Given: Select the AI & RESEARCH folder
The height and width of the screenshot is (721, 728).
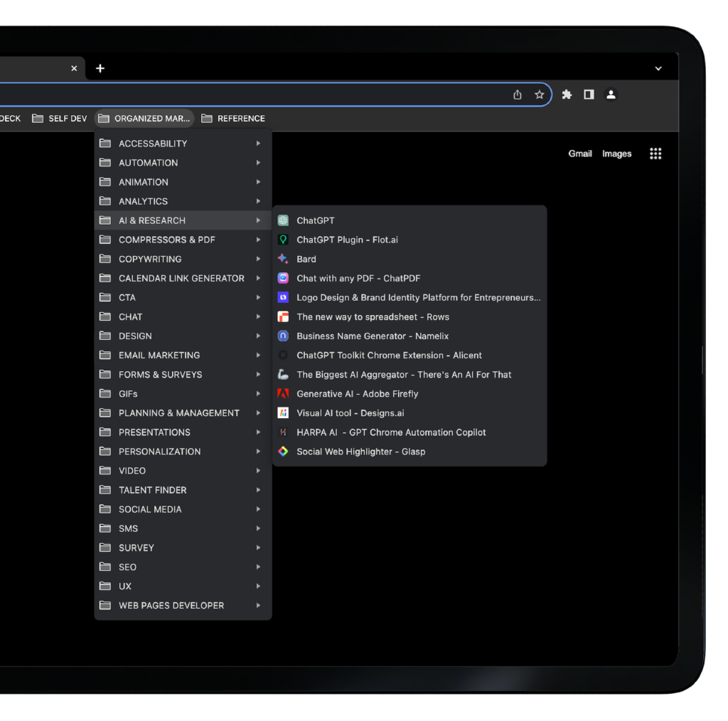Looking at the screenshot, I should (183, 220).
